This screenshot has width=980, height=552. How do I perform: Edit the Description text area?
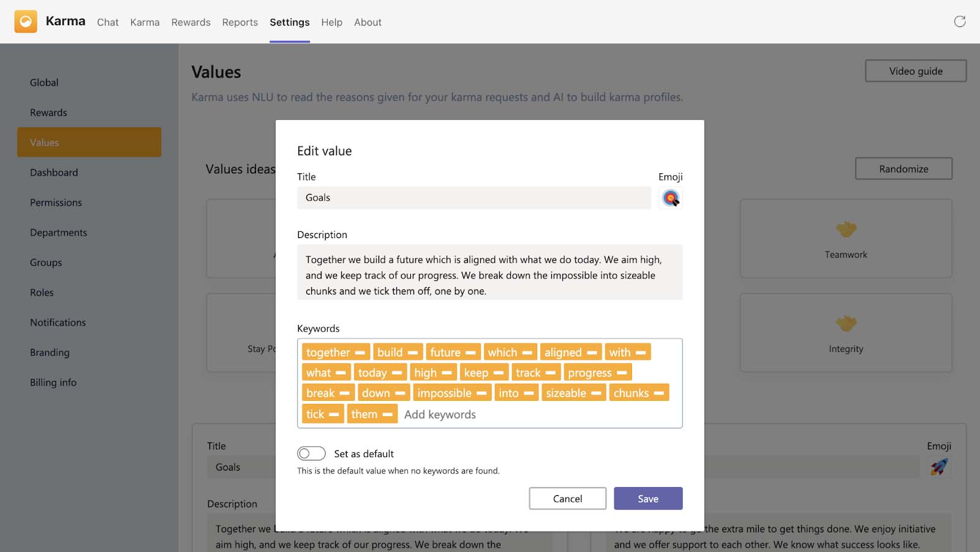click(x=489, y=275)
